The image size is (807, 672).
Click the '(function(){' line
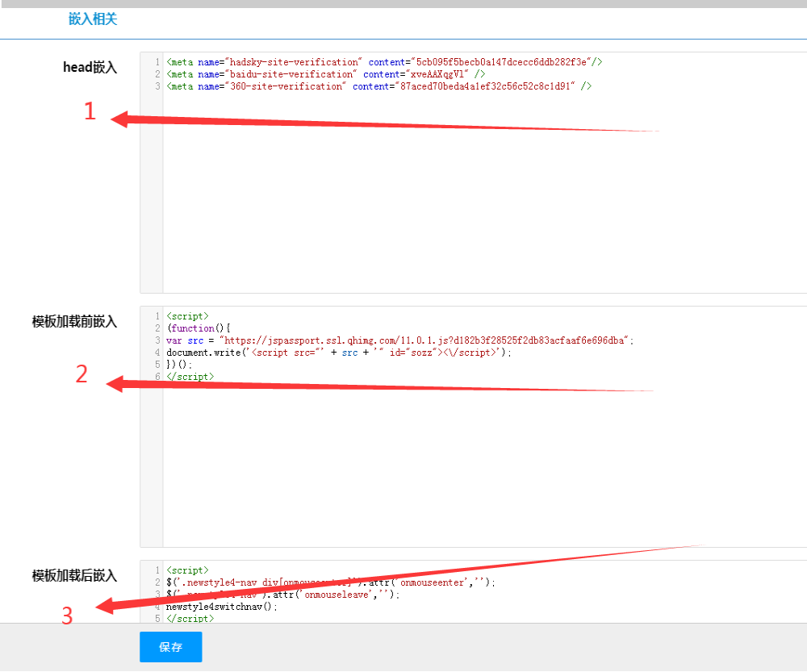pos(199,328)
